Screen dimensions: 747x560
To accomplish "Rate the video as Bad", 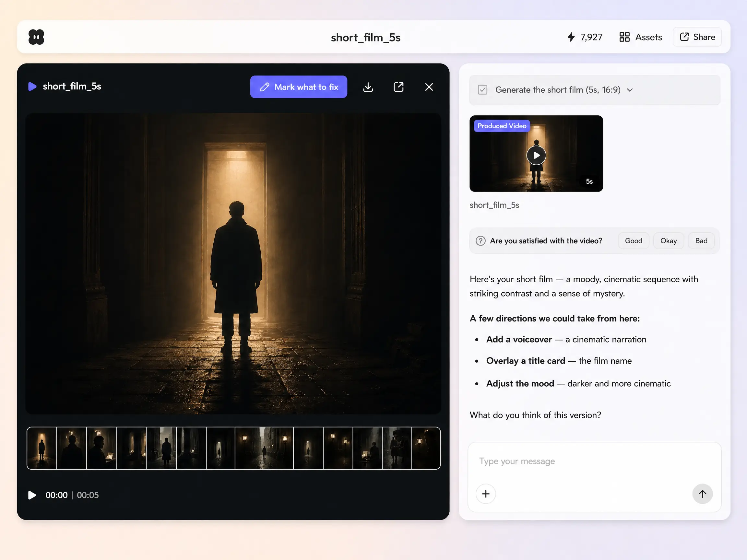I will pyautogui.click(x=701, y=241).
